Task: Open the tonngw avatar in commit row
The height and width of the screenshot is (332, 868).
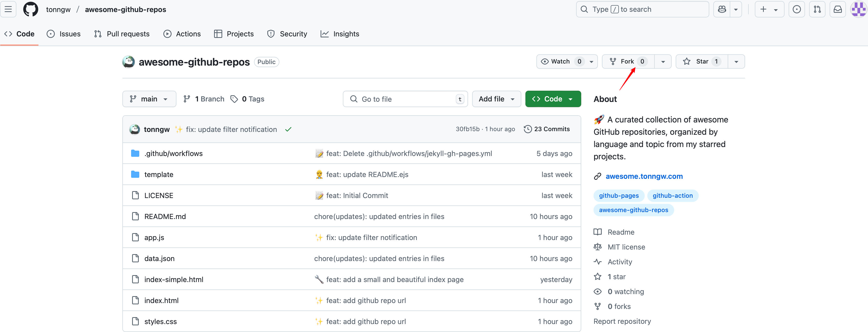Action: (x=135, y=129)
